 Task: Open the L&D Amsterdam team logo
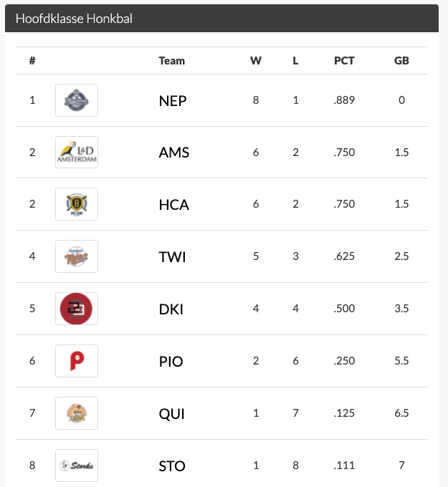[x=77, y=153]
